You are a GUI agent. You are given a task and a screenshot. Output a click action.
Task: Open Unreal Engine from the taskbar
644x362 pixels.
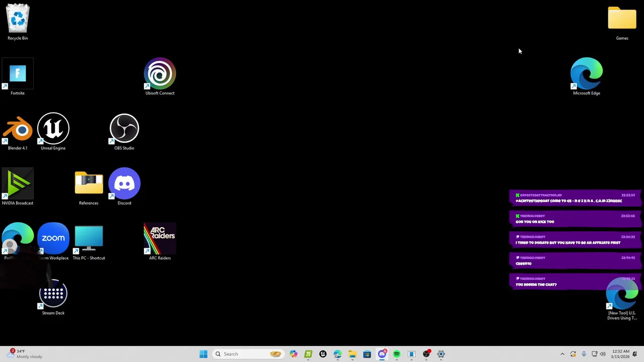323,354
